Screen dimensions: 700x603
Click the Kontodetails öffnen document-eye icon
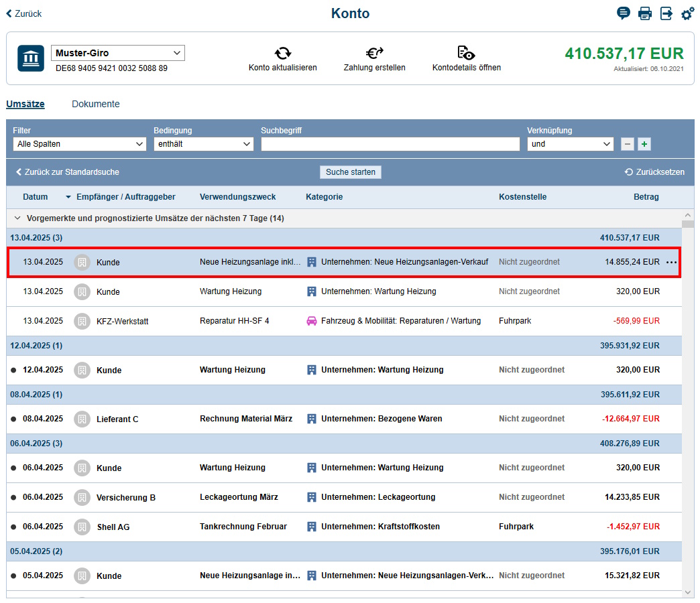(x=466, y=53)
